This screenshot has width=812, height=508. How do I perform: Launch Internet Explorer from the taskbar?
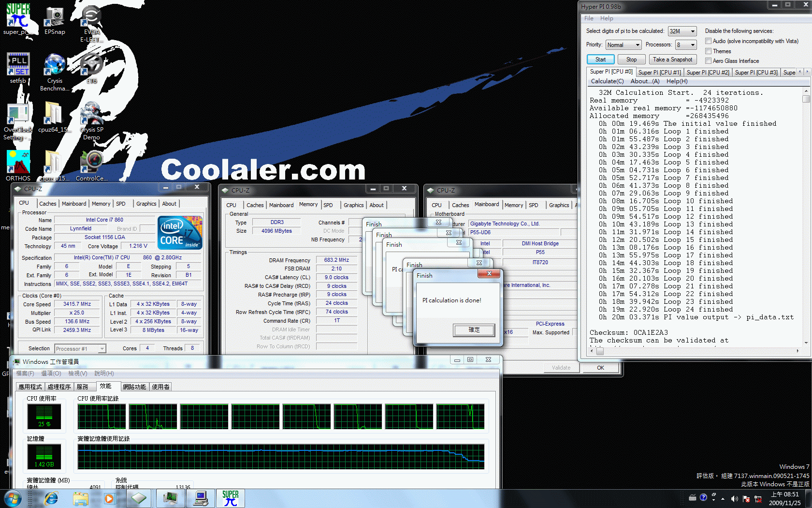click(51, 498)
